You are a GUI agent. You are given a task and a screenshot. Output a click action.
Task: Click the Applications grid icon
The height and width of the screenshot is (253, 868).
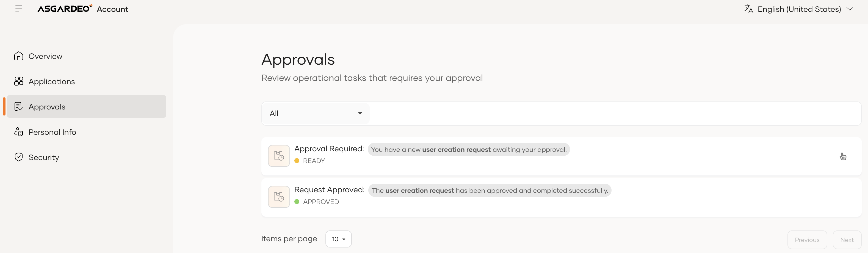click(18, 81)
